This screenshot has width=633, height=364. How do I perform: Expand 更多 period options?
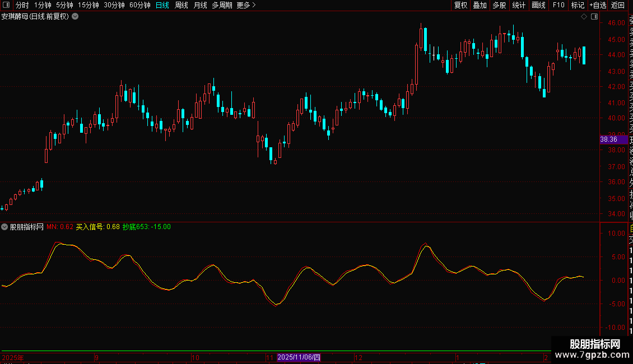click(x=246, y=5)
